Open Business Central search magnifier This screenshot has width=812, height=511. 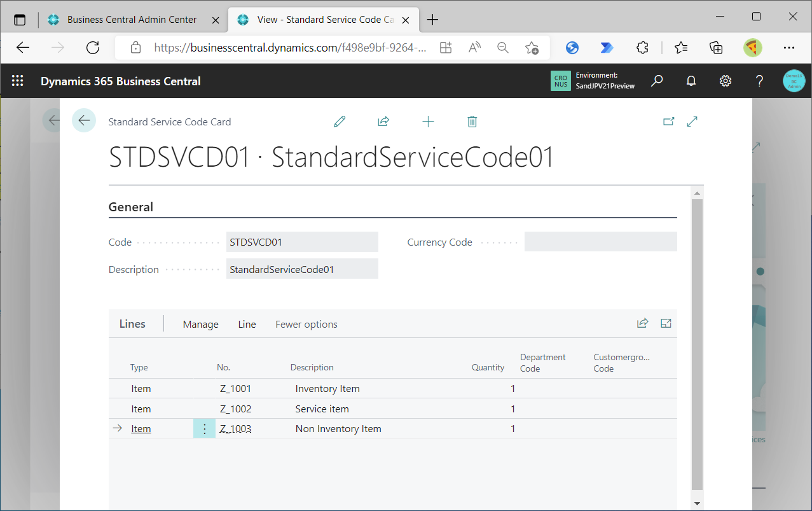(x=657, y=80)
